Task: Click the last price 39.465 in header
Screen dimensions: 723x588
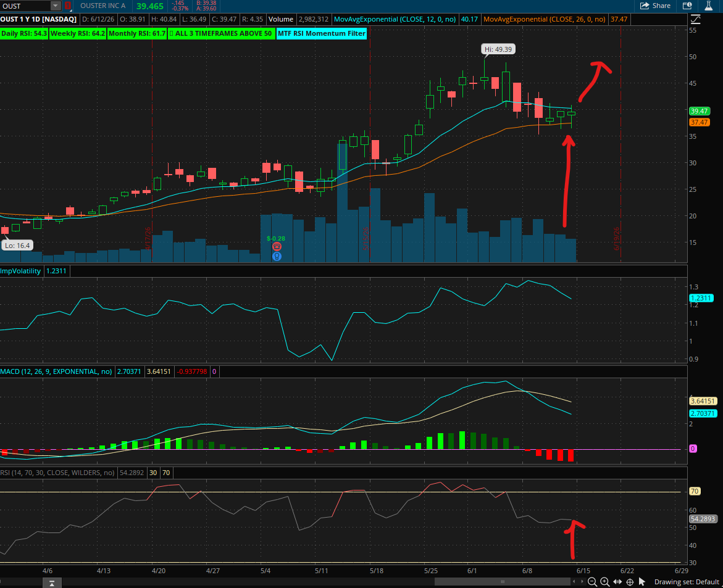Action: tap(150, 6)
